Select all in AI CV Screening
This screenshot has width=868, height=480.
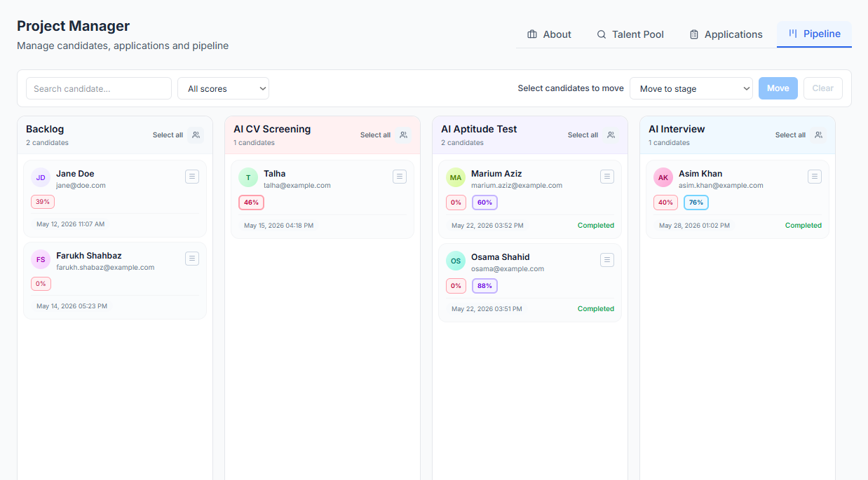(375, 135)
